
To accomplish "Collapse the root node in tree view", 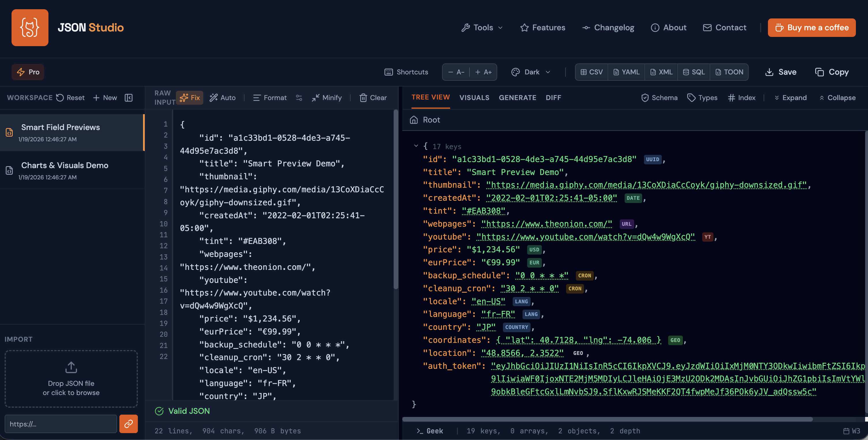I will [416, 146].
